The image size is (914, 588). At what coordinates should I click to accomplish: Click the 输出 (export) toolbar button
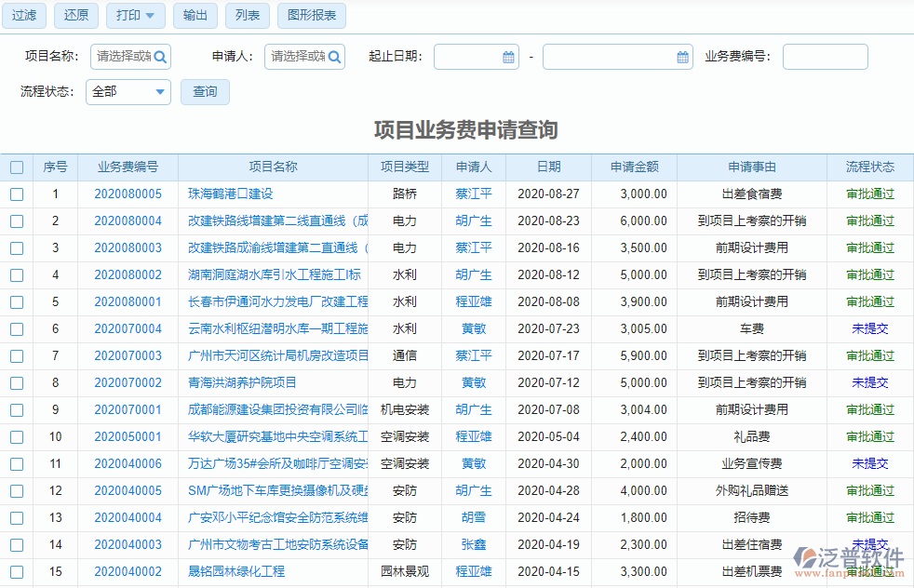pos(195,16)
